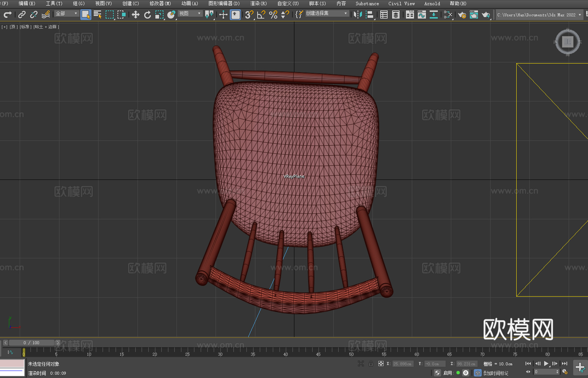Click the ViewCube top face
The width and height of the screenshot is (588, 378).
pos(568,42)
